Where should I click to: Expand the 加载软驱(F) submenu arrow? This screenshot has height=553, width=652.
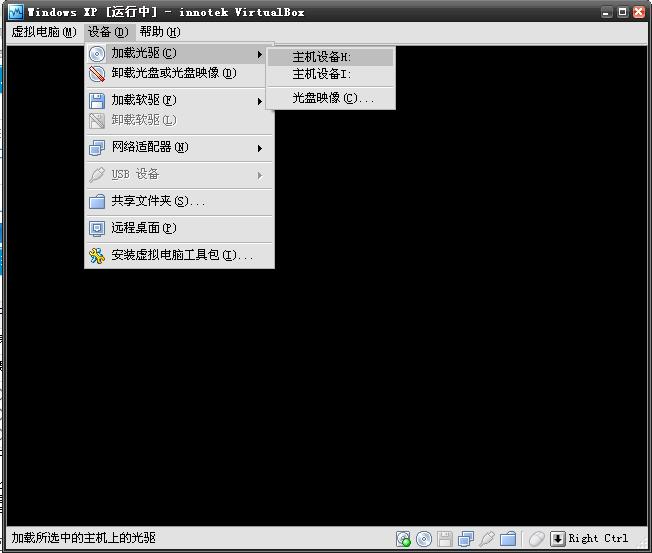(x=259, y=101)
